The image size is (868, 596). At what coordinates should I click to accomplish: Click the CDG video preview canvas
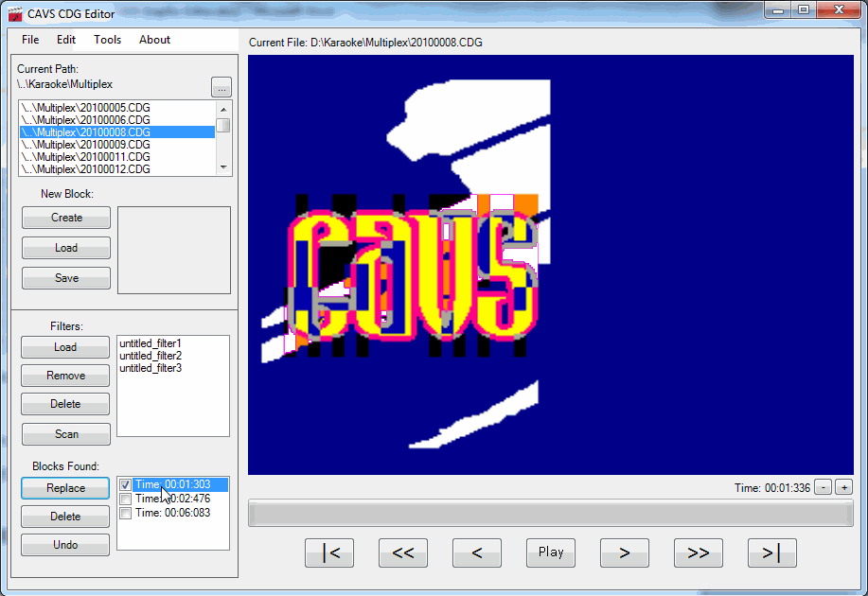551,265
